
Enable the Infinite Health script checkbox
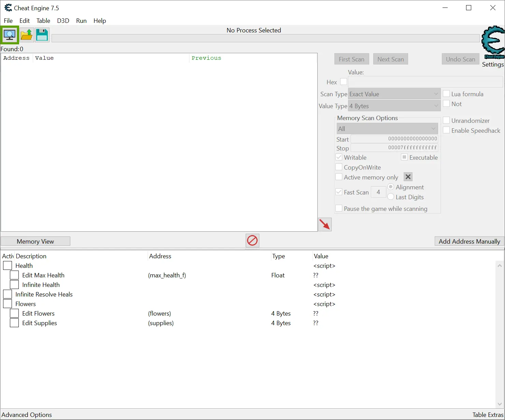pyautogui.click(x=14, y=285)
